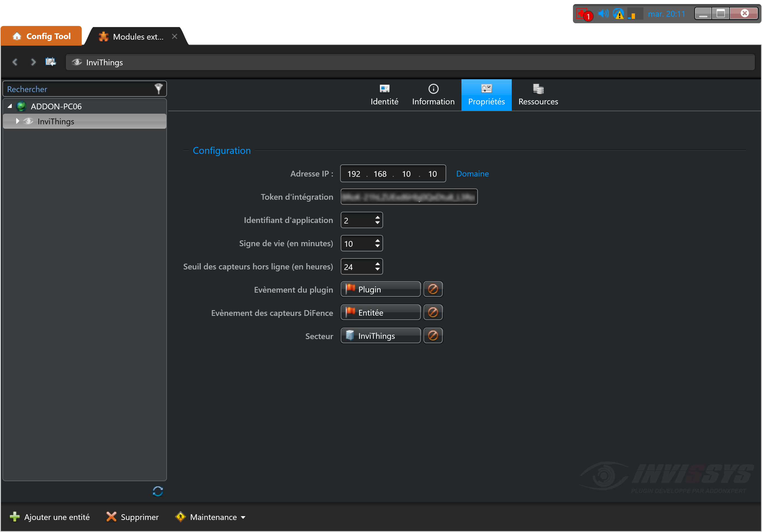Click the home browse icon beside arrows
Screen dimensions: 762x532
click(x=51, y=62)
